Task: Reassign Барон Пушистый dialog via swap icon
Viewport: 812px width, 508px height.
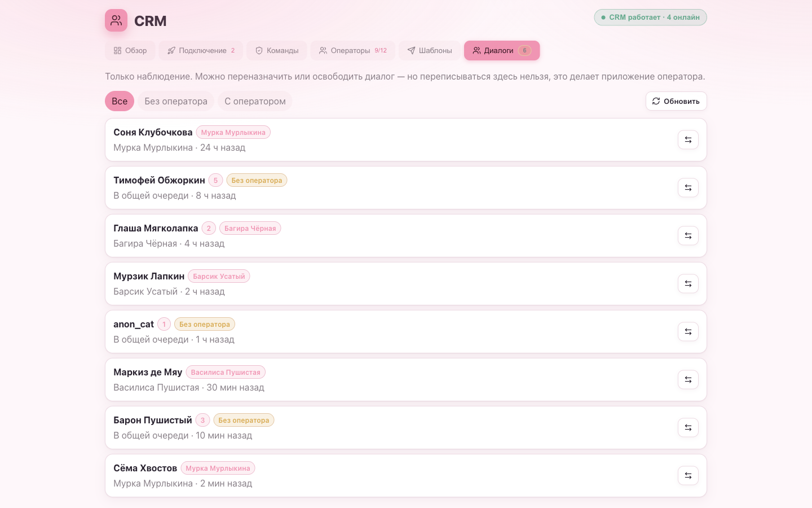Action: [x=688, y=428]
